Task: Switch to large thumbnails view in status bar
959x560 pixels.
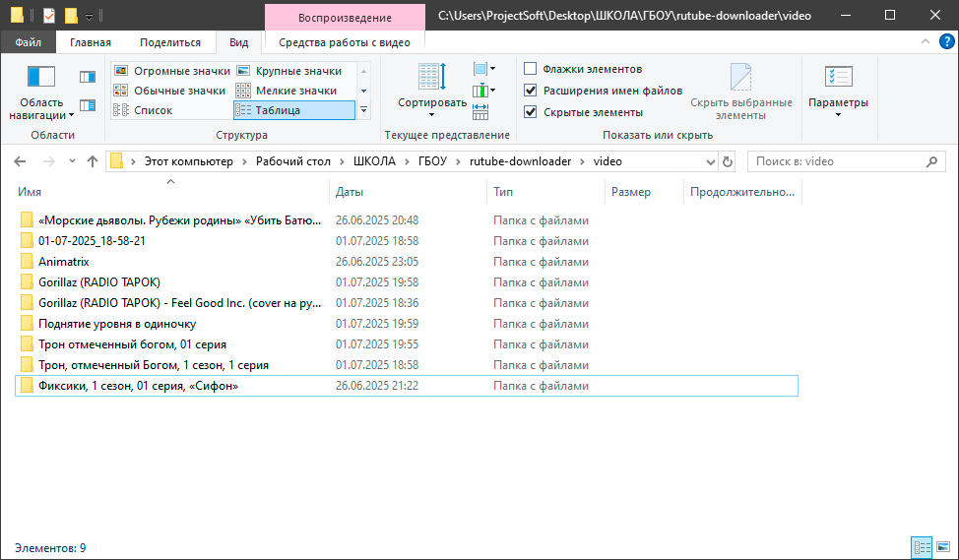Action: 942,547
